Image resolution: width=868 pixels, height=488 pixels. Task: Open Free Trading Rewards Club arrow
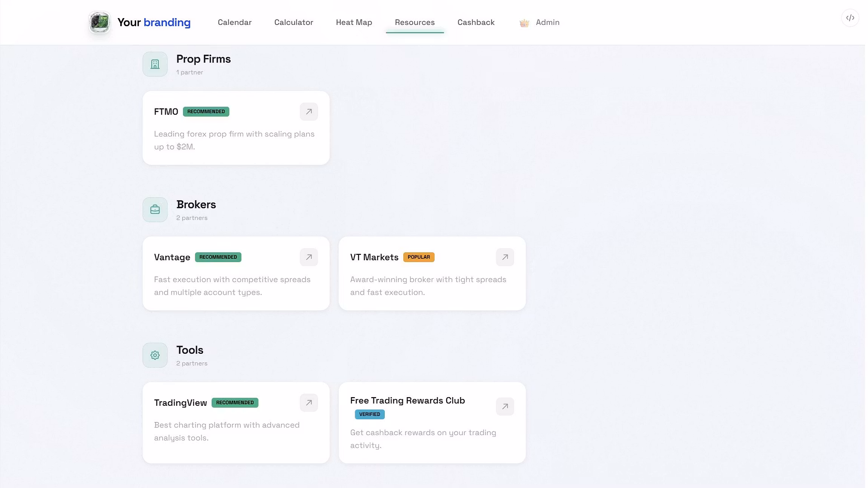coord(505,407)
